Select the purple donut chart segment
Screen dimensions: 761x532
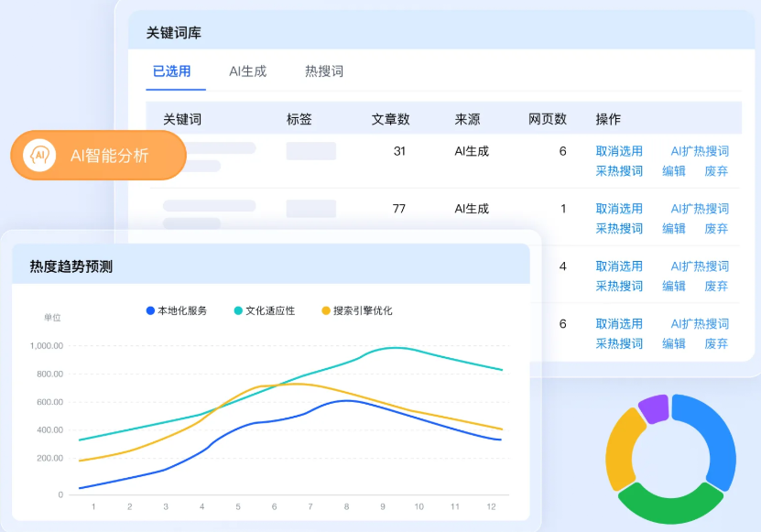654,408
